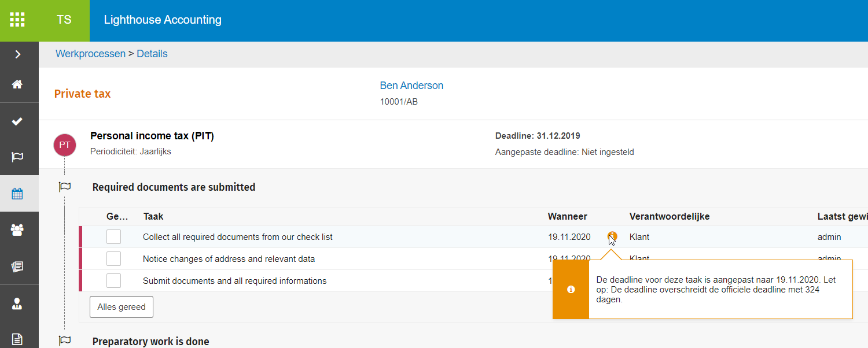Navigate to Werkprocessen breadcrumb
This screenshot has height=348, width=868.
click(x=90, y=54)
